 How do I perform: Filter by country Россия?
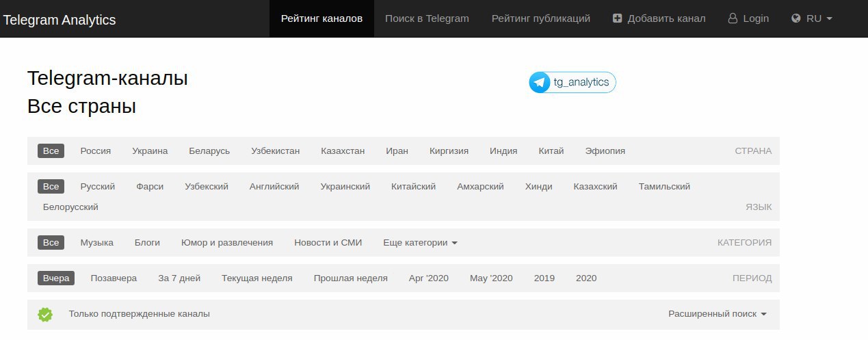(x=96, y=151)
